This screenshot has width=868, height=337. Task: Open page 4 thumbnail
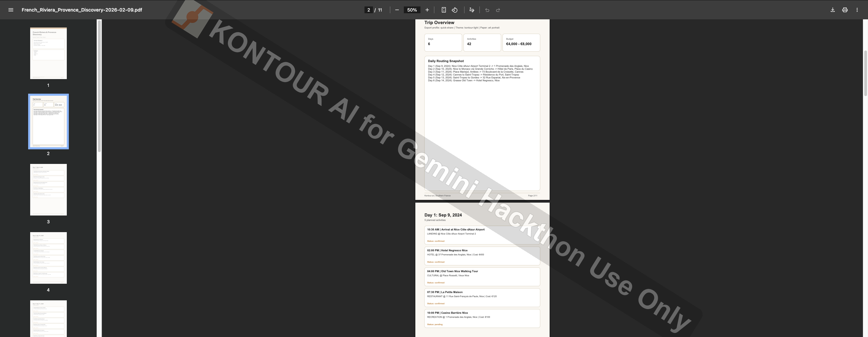(x=48, y=258)
